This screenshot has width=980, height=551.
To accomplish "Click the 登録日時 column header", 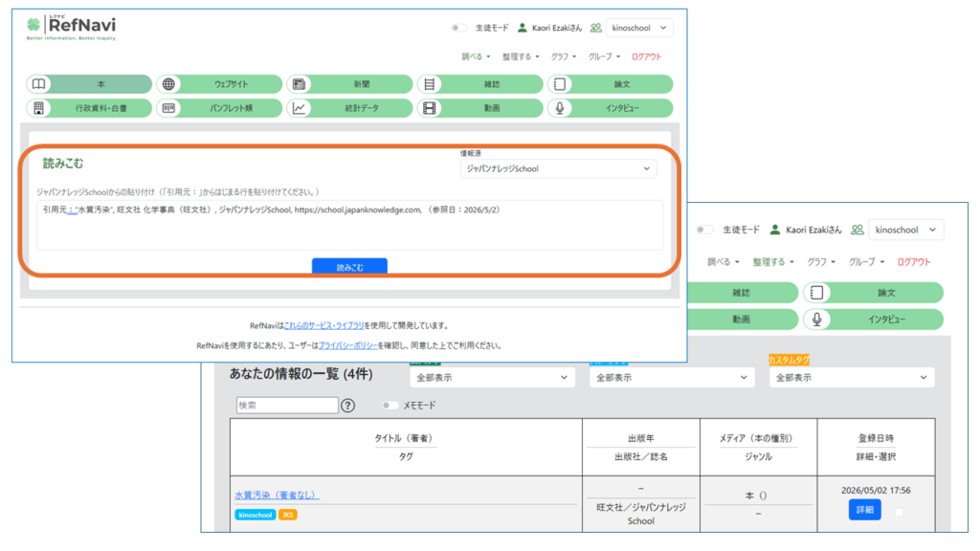I will pyautogui.click(x=876, y=438).
